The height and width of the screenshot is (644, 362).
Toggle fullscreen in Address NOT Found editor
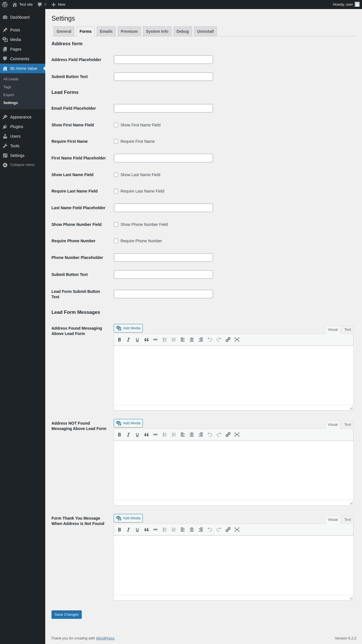237,435
